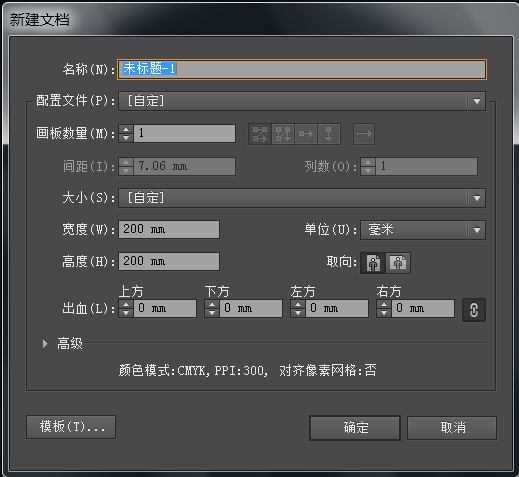Click the 右方 right bleed field
The height and width of the screenshot is (477, 519).
[x=423, y=308]
